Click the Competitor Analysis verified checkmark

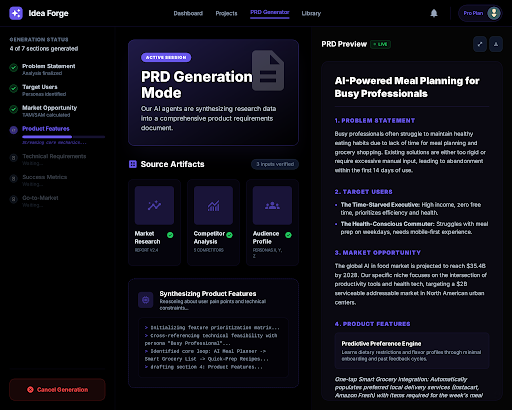coord(229,235)
